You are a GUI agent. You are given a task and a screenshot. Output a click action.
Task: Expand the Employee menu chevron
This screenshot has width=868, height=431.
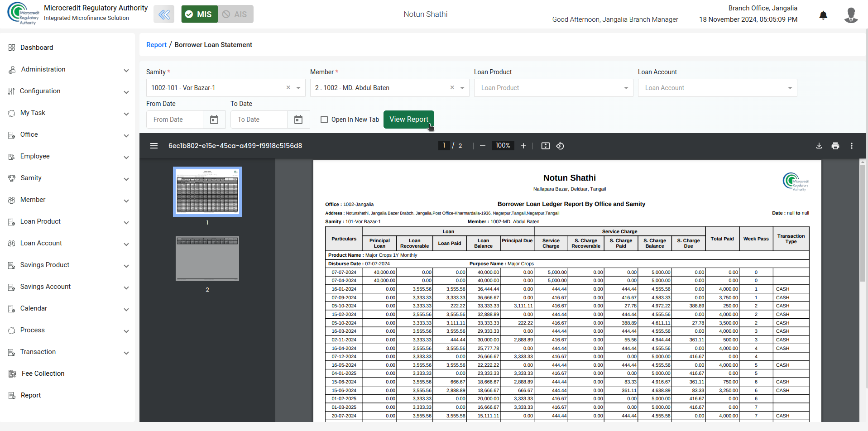click(x=126, y=158)
